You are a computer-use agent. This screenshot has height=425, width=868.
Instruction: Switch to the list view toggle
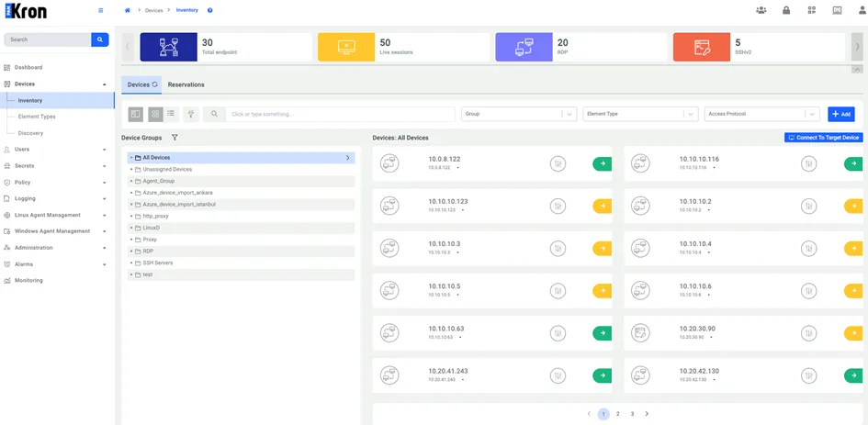171,114
